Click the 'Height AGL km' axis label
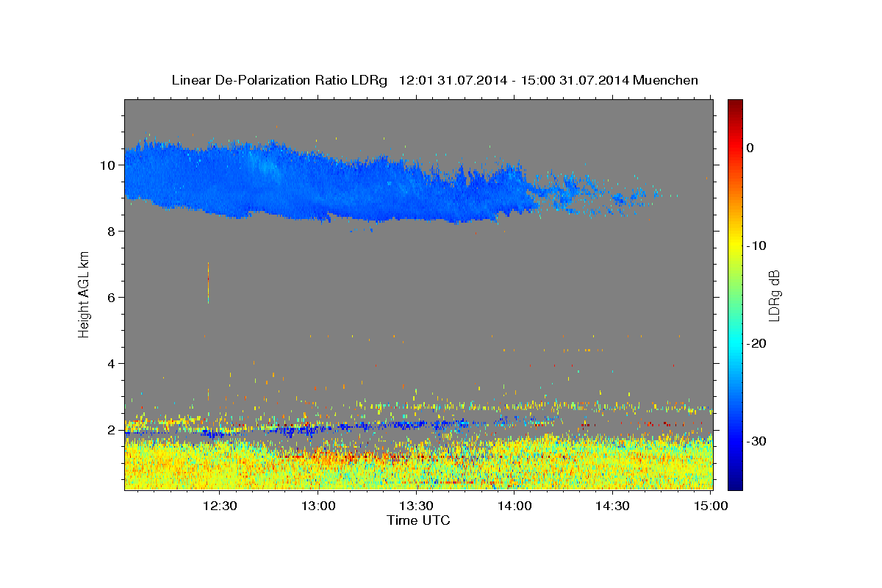Screen dimensions: 882x588 (x=85, y=293)
